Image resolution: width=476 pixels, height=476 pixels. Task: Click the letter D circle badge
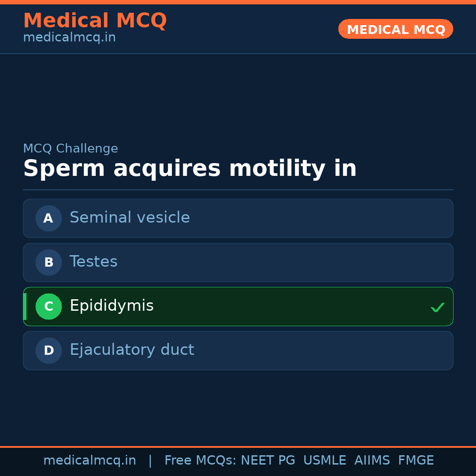click(x=48, y=350)
